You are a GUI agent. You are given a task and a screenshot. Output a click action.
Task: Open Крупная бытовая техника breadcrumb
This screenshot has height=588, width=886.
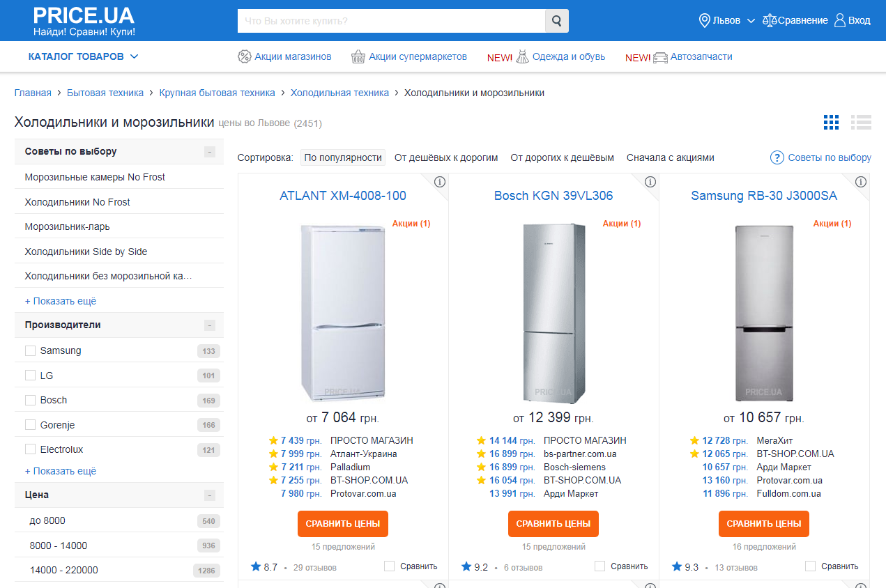217,93
